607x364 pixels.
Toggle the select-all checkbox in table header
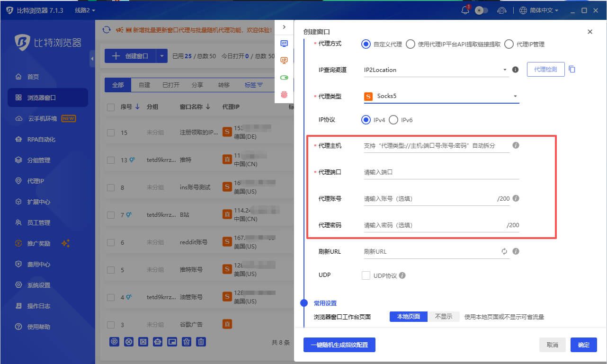click(111, 107)
